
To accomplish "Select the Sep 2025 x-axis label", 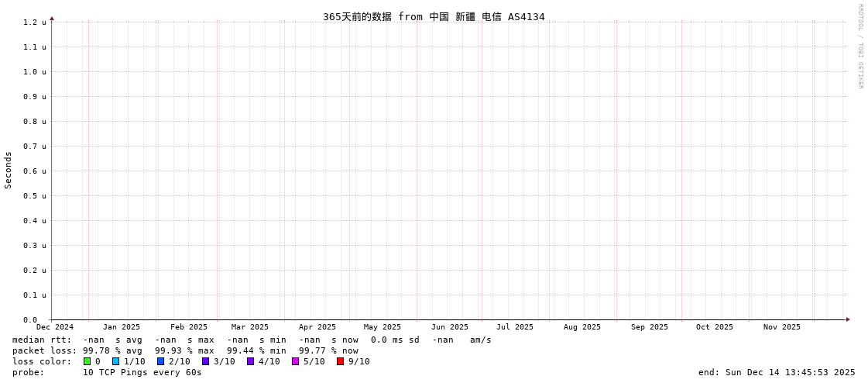I will click(650, 327).
